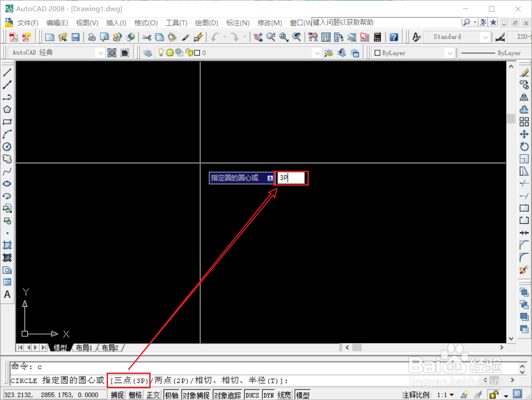Expand dynamic input options down-arrow icon

coord(270,178)
